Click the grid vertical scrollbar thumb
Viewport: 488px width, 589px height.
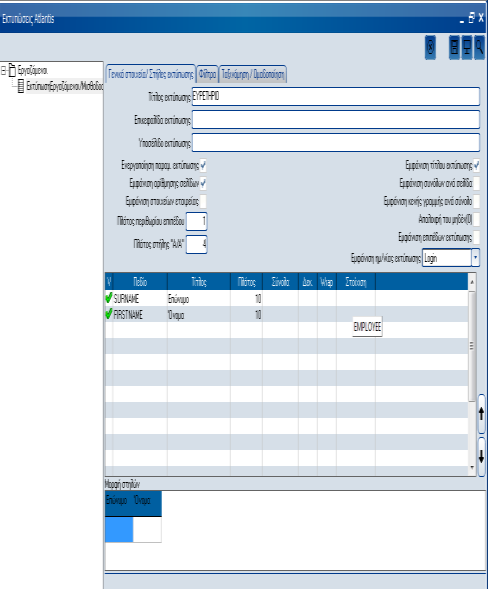(x=472, y=346)
